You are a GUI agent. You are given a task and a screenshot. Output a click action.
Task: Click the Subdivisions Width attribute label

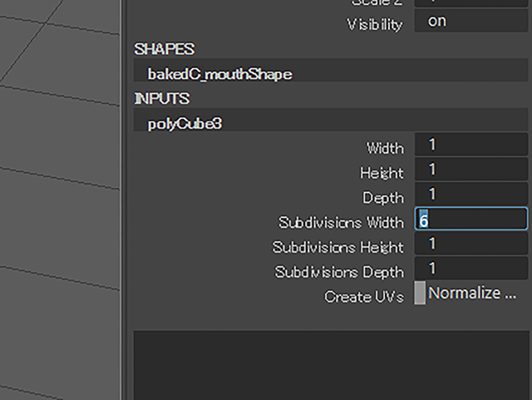pos(342,223)
